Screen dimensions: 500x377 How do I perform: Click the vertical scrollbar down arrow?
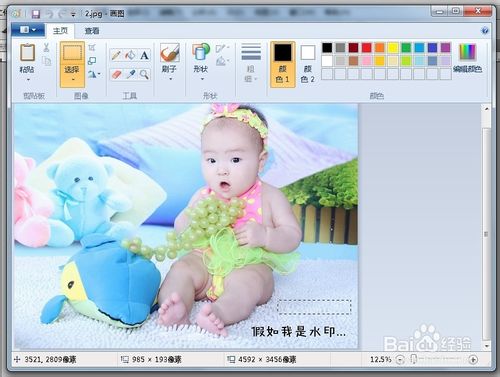point(486,346)
